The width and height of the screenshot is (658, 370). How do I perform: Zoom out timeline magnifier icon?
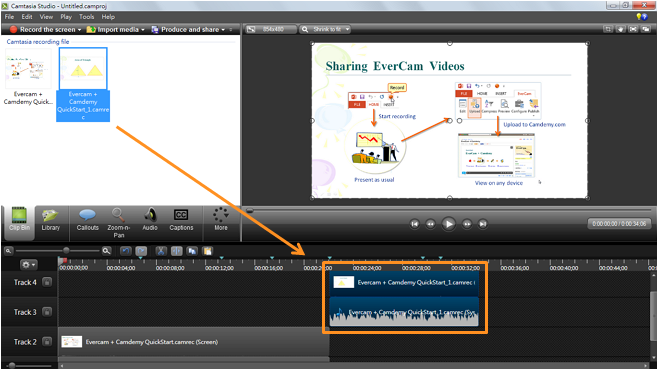(x=8, y=251)
